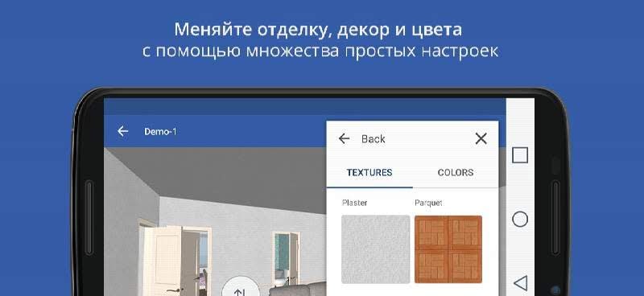Screen dimensions: 644x296
Task: Select the Parquet wood texture thumbnail
Action: pos(448,249)
